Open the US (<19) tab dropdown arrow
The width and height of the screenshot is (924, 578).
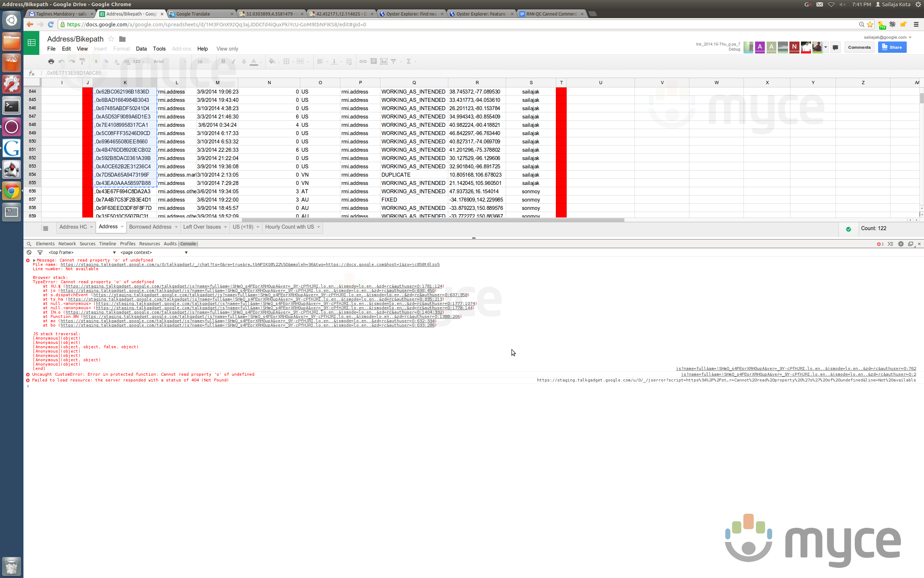[258, 227]
